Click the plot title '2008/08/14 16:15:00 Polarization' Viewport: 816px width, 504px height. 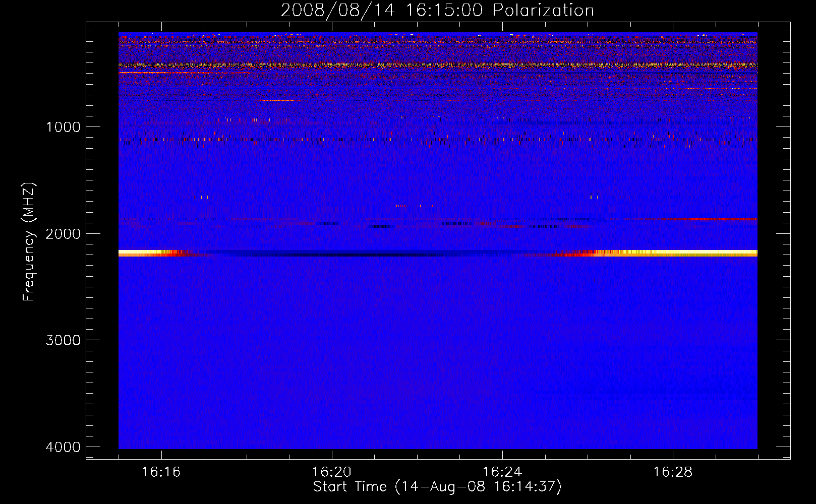(437, 10)
